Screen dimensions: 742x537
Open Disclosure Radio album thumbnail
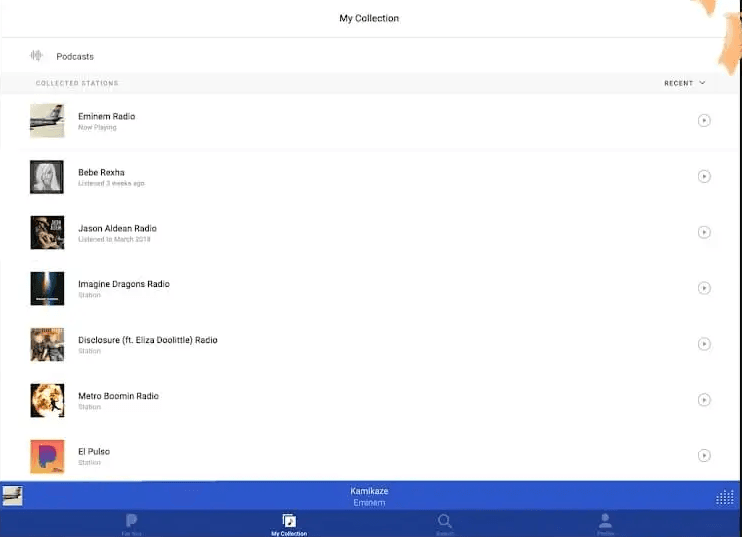point(47,344)
